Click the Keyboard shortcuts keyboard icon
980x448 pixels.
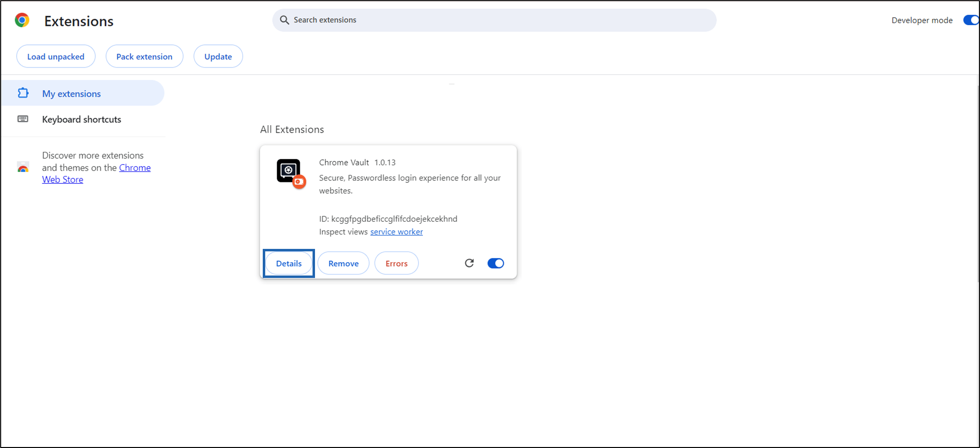click(x=23, y=119)
